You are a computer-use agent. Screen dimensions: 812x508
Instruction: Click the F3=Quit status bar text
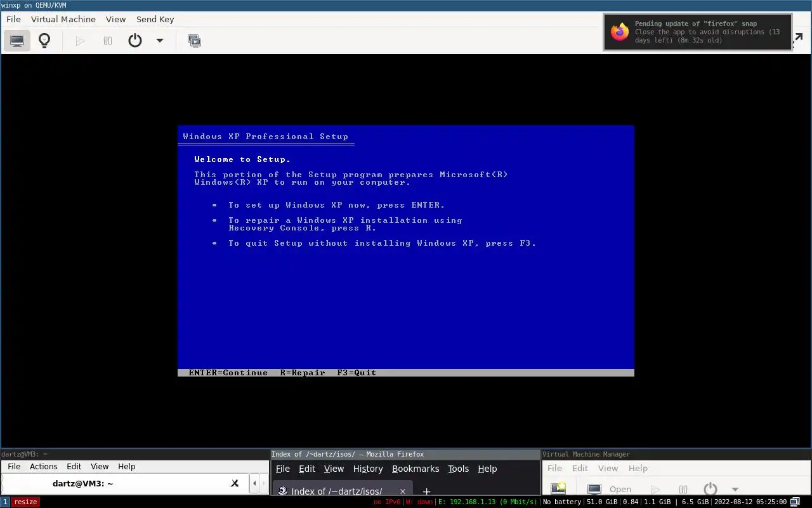[x=357, y=373]
